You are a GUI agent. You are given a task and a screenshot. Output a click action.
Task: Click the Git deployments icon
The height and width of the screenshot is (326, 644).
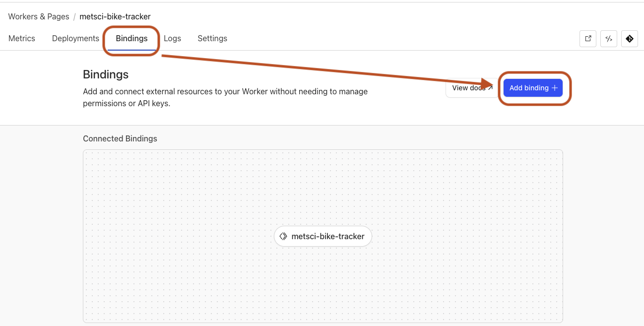click(630, 39)
